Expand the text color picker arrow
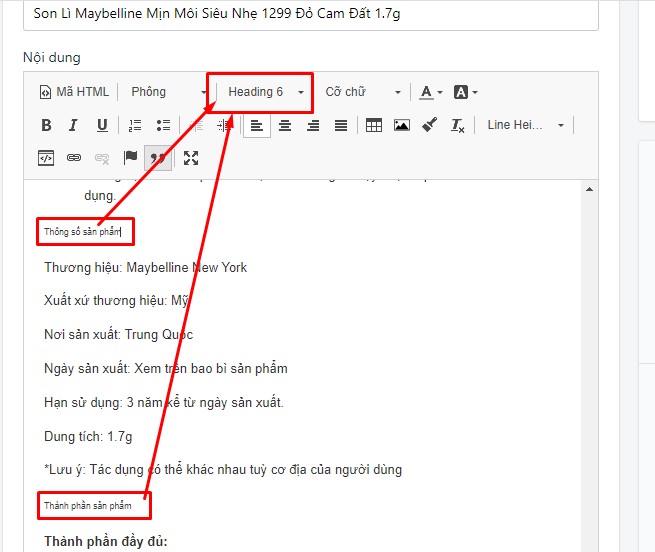 click(x=440, y=92)
